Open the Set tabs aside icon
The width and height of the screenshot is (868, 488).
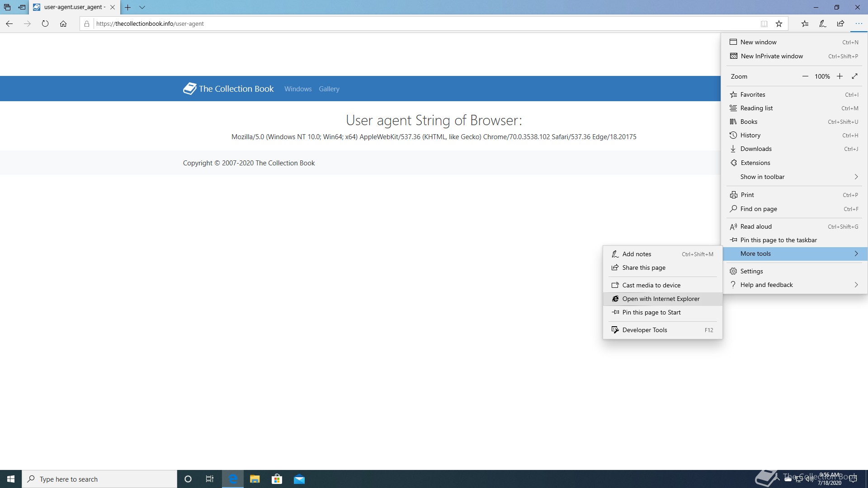22,7
